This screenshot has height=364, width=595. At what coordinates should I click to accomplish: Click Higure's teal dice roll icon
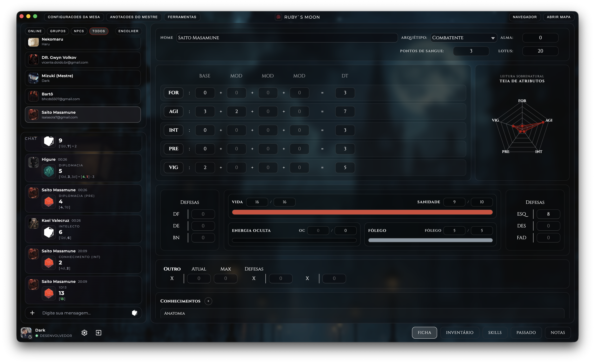coord(49,171)
